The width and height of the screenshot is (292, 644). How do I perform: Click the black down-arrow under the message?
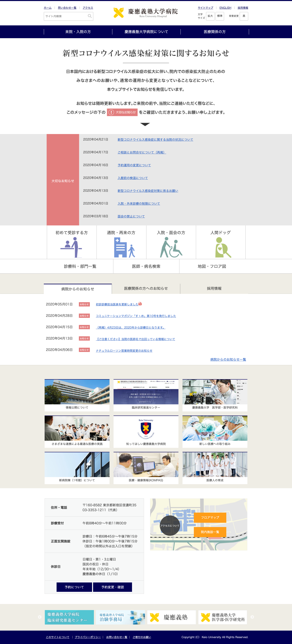tap(145, 124)
